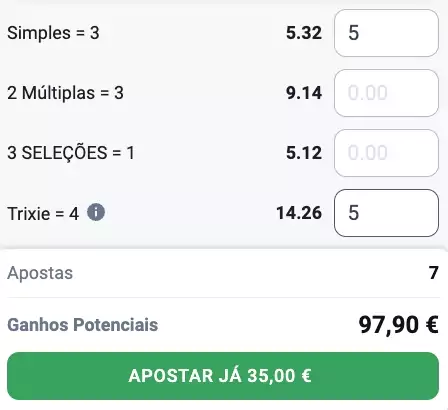
Task: Select the 97,90 € potential winnings amount
Action: click(x=398, y=325)
